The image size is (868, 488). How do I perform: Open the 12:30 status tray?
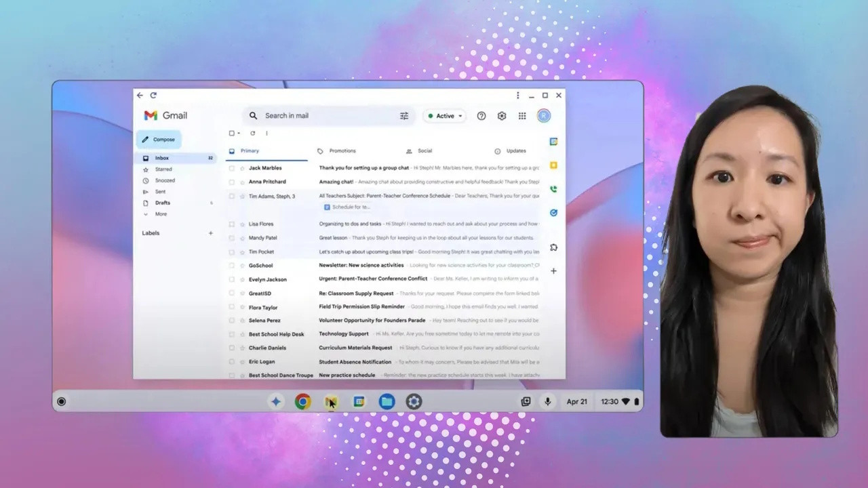pos(619,402)
